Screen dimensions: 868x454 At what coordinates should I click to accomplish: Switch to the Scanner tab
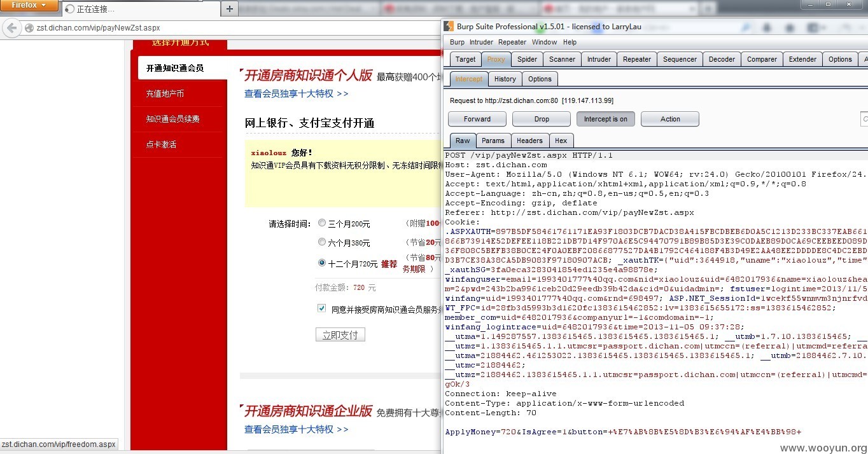coord(562,59)
